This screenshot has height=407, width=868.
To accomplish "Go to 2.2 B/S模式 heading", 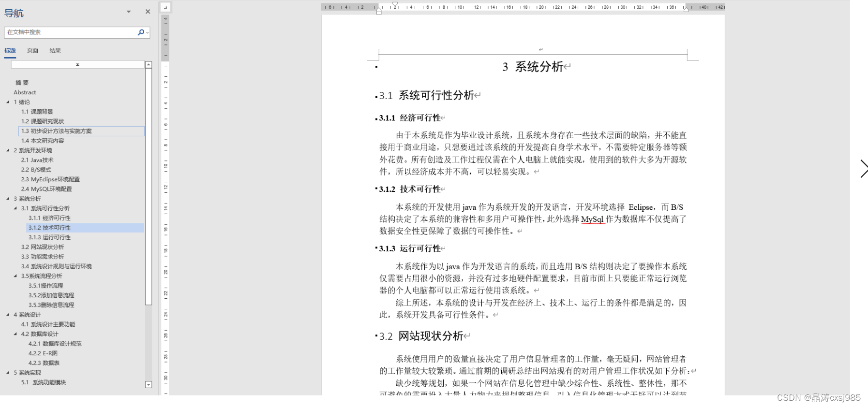I will [x=36, y=170].
